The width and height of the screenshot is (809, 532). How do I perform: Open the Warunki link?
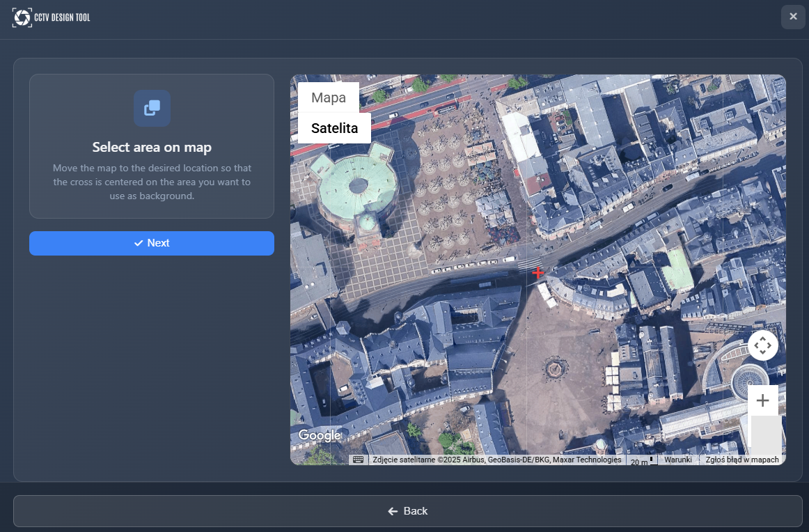click(678, 460)
